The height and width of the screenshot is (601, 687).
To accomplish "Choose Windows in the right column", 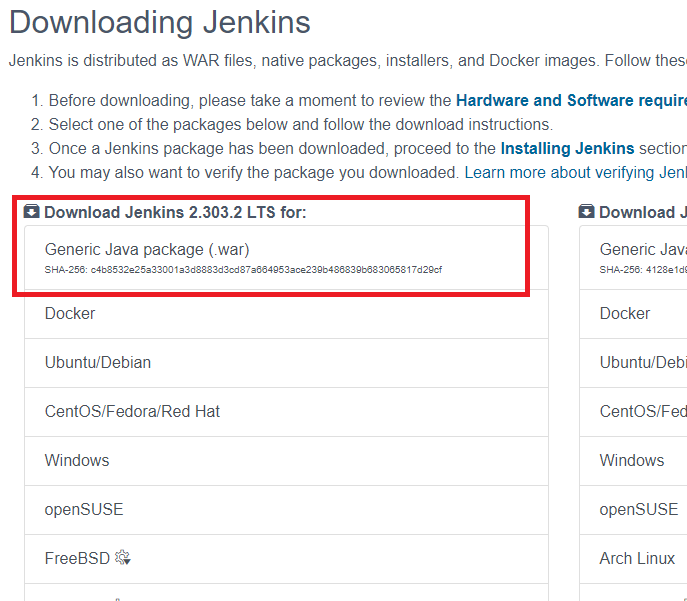I will point(634,461).
